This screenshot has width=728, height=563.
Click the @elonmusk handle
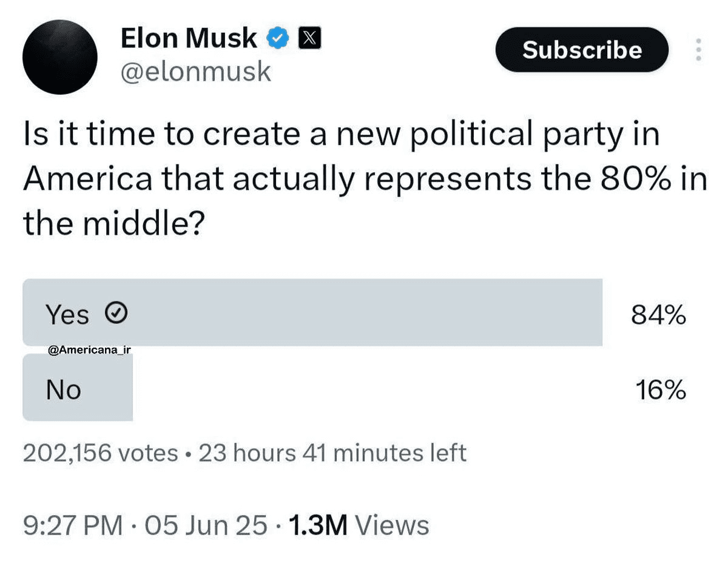195,72
